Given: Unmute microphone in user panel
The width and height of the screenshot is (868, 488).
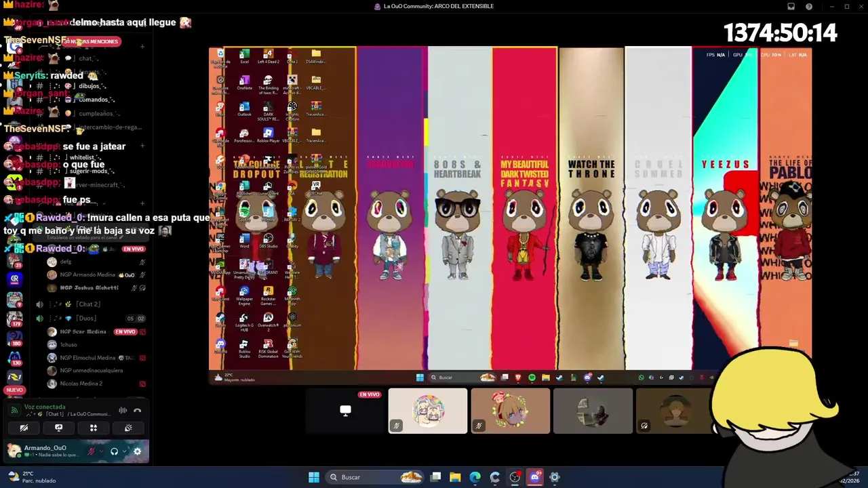Looking at the screenshot, I should click(x=91, y=451).
